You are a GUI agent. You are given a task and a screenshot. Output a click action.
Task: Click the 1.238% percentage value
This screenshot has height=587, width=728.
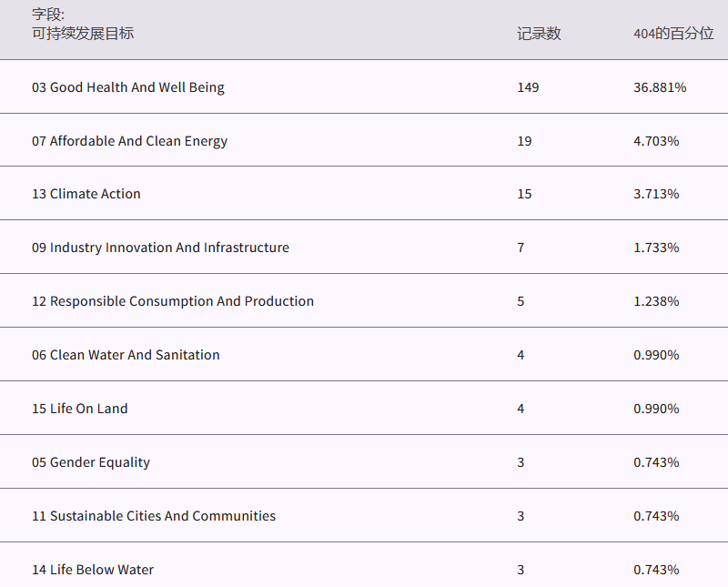[656, 301]
